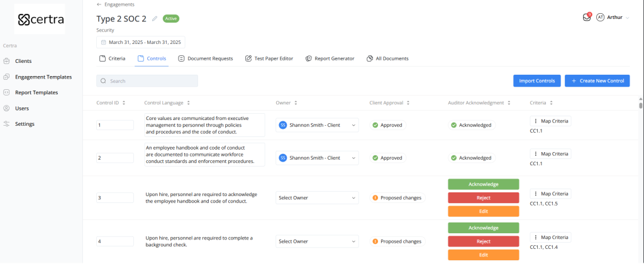Screen dimensions: 644x264
Task: Expand Select Owner dropdown for control 3
Action: click(x=353, y=197)
